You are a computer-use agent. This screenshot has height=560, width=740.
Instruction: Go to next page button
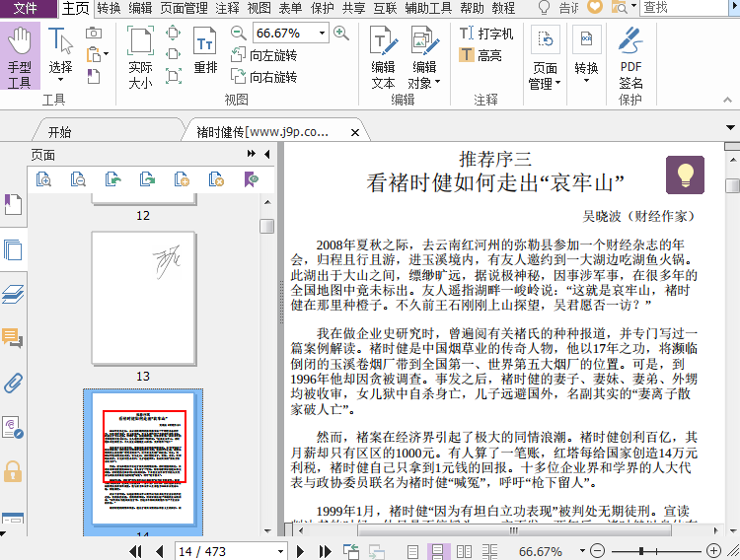pyautogui.click(x=300, y=551)
